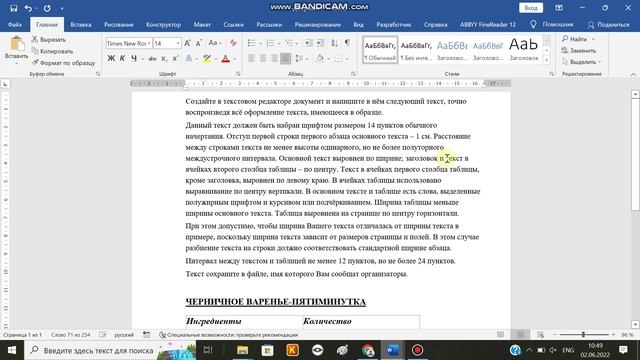Open the Файл tab
Viewport: 640px width, 360px height.
15,24
